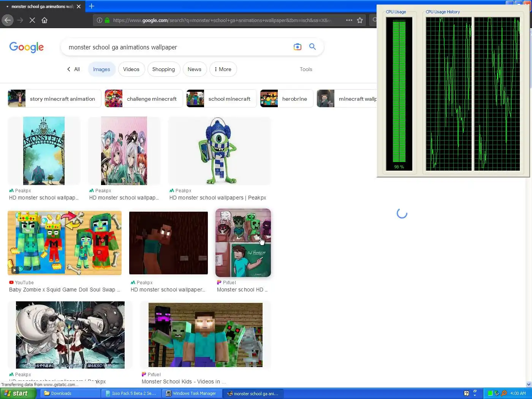The width and height of the screenshot is (532, 399).
Task: Bookmark this page with the star icon
Action: [x=360, y=20]
